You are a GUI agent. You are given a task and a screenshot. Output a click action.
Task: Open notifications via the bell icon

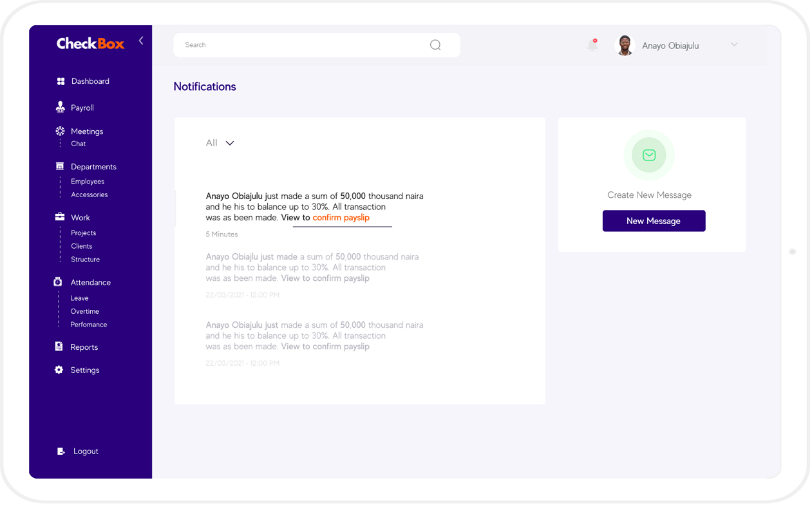click(x=592, y=45)
